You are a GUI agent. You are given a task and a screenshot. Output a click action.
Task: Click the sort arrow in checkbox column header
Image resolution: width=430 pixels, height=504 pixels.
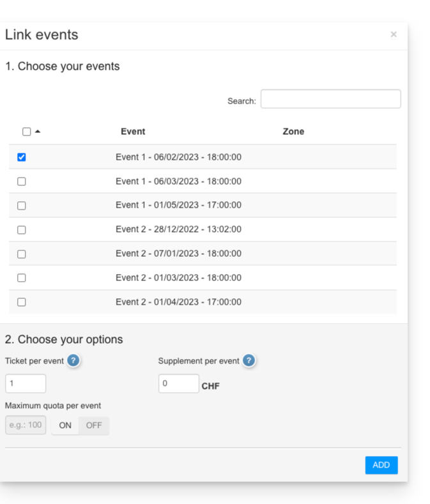[38, 132]
